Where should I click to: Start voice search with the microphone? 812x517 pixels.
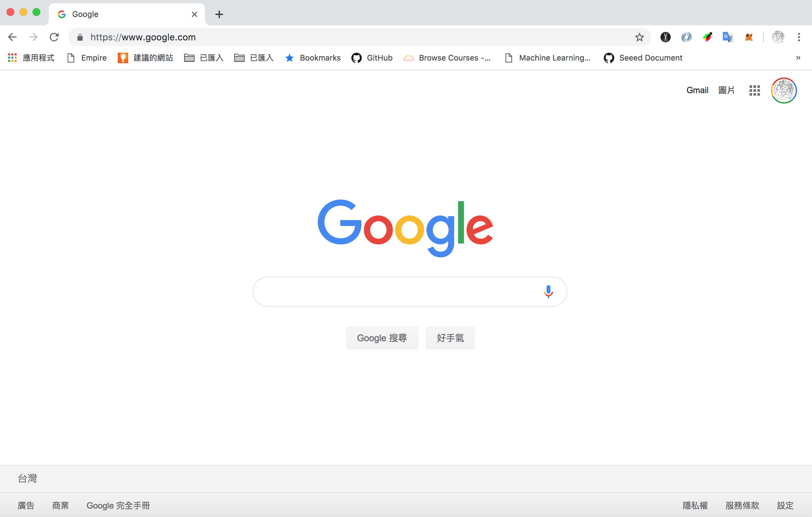548,292
